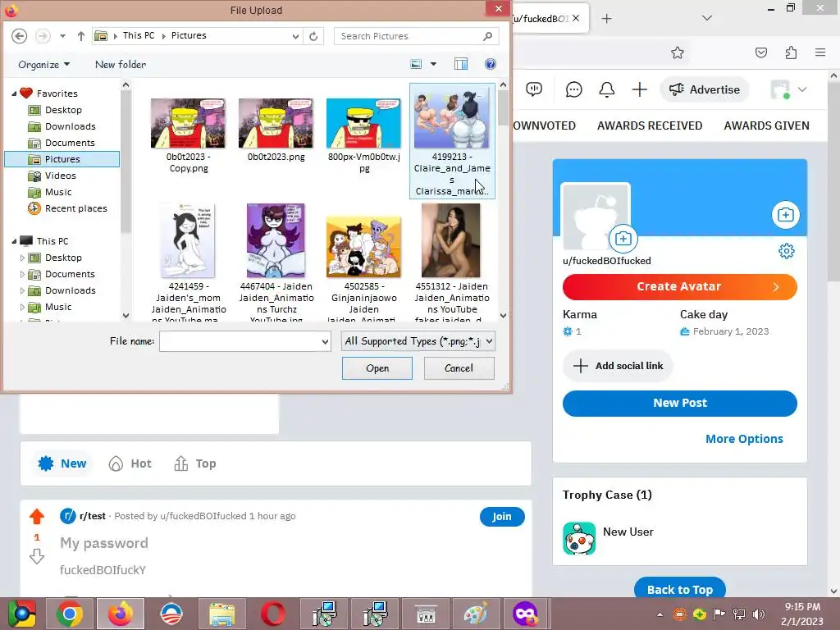Select Downloads under Favorites

coord(71,126)
